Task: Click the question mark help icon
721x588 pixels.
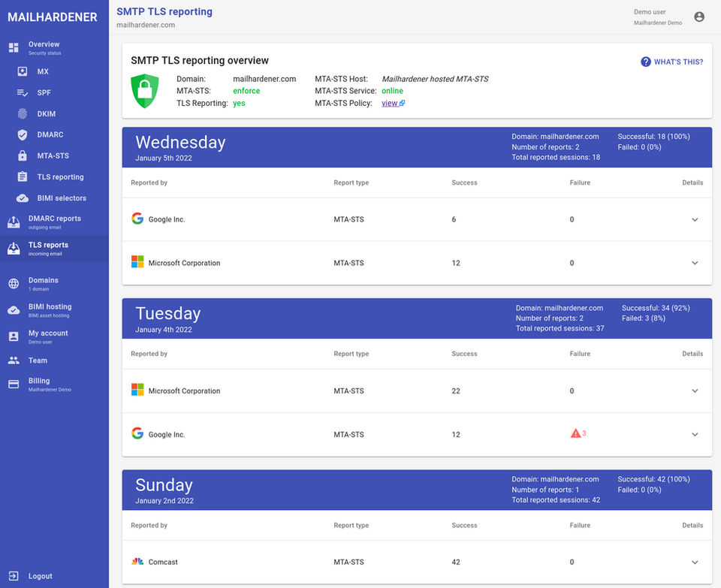Action: pos(646,62)
